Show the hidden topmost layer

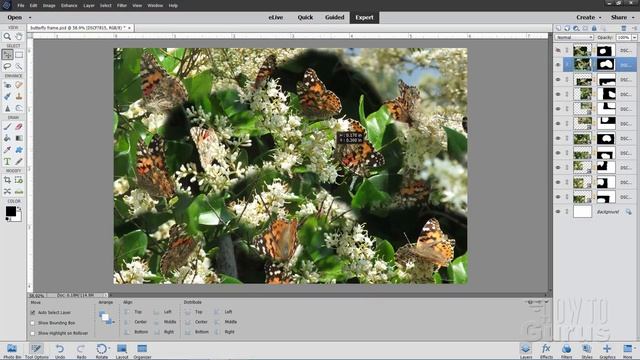tap(558, 50)
